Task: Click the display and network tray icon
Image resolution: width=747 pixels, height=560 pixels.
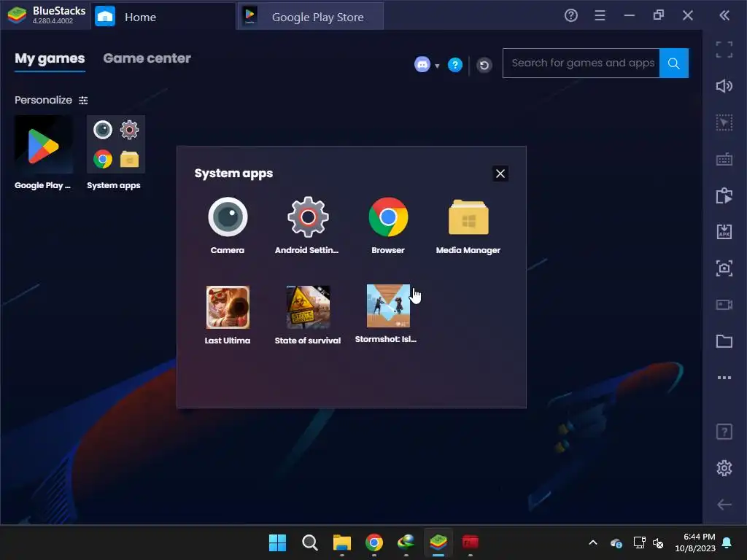Action: [639, 542]
